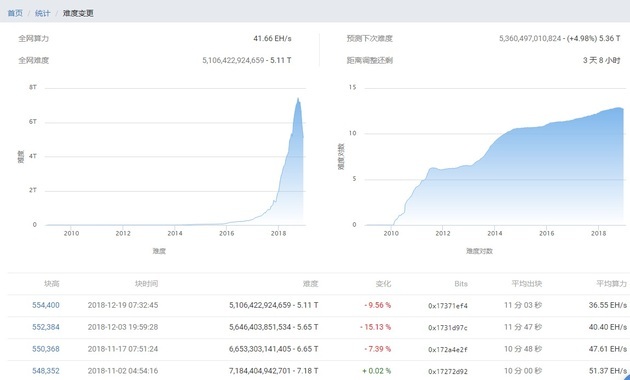This screenshot has width=630, height=380.
Task: Click the -15.13 % change value
Action: click(x=376, y=327)
